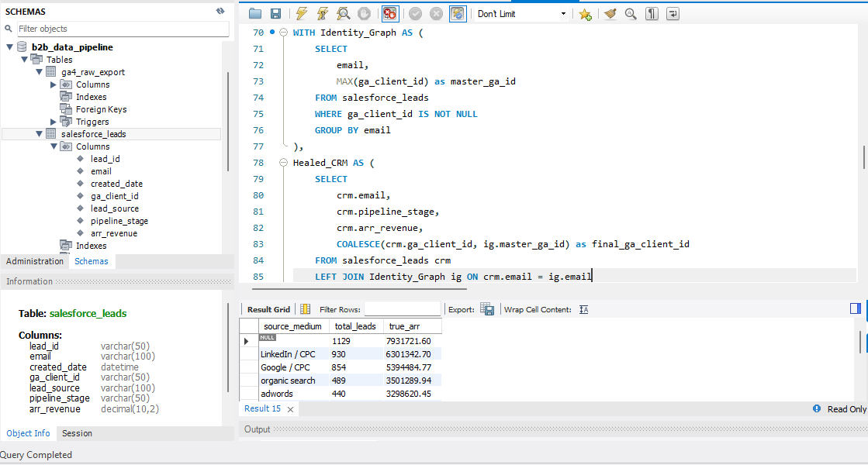Select the salesforce_leads table

[x=94, y=134]
